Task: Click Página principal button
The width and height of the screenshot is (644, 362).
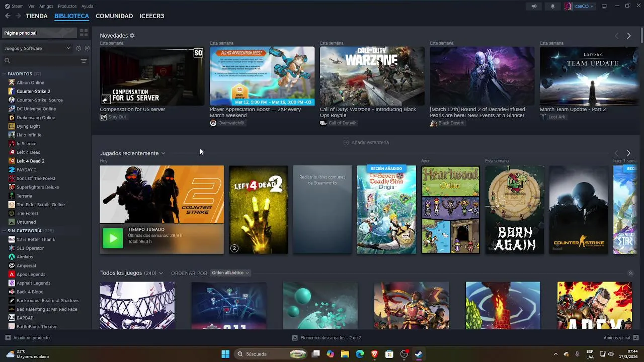Action: (x=39, y=33)
